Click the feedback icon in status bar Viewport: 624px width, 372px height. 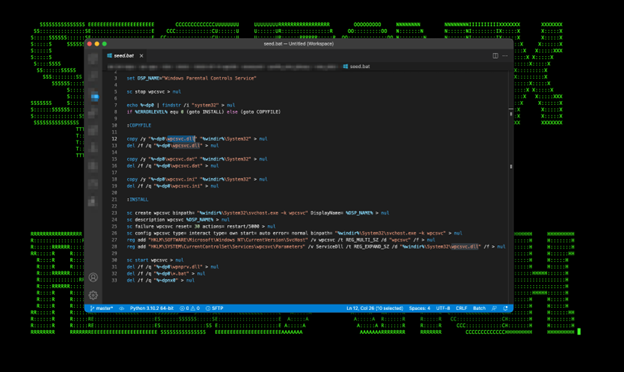coord(494,308)
